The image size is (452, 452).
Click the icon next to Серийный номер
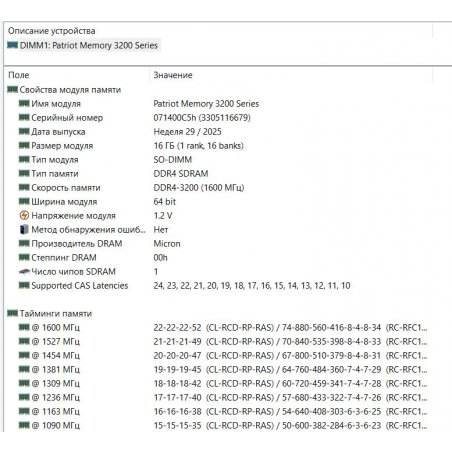(24, 117)
